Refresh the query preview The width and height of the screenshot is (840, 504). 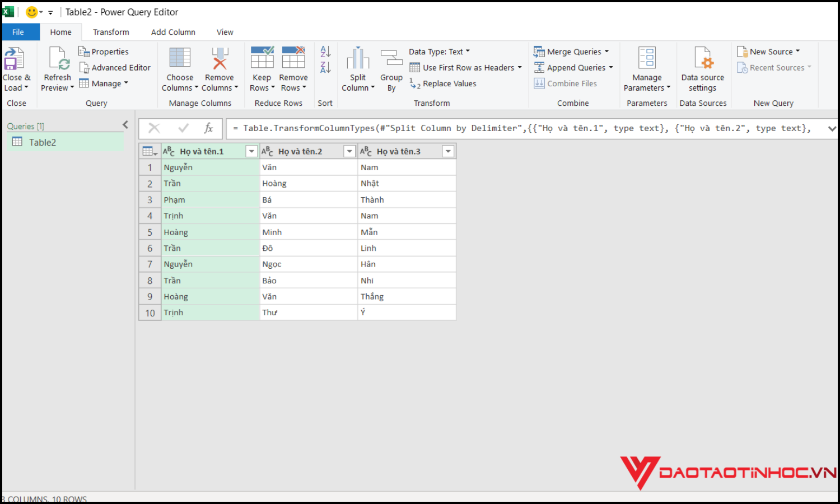tap(57, 68)
